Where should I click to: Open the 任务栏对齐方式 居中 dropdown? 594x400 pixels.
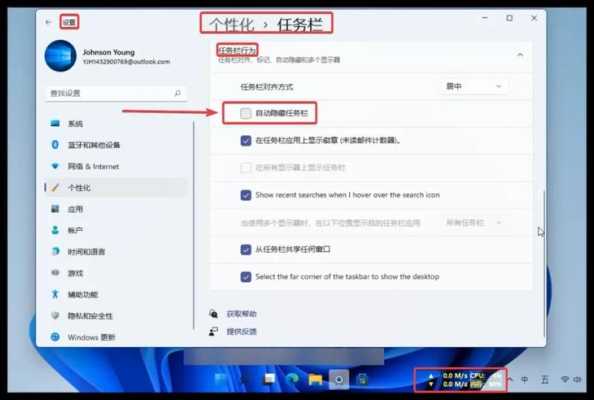(473, 86)
